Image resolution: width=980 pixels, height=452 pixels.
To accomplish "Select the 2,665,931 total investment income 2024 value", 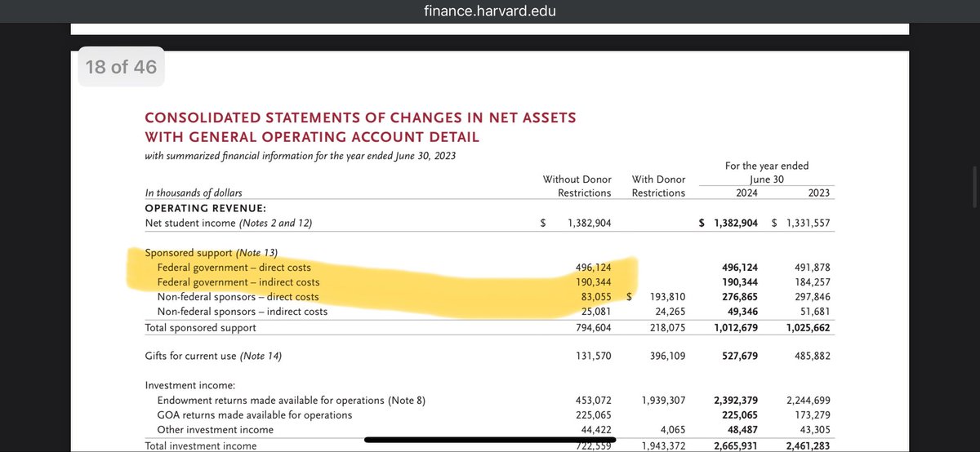I will 736,446.
